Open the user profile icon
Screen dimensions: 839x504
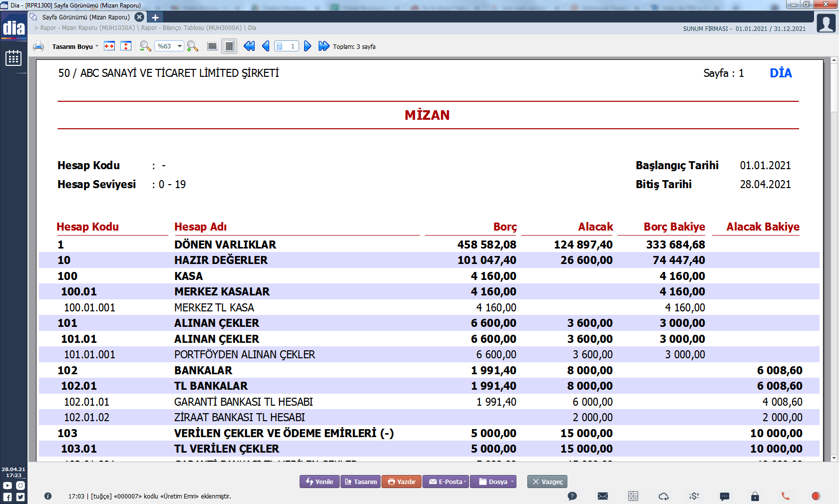click(x=826, y=23)
